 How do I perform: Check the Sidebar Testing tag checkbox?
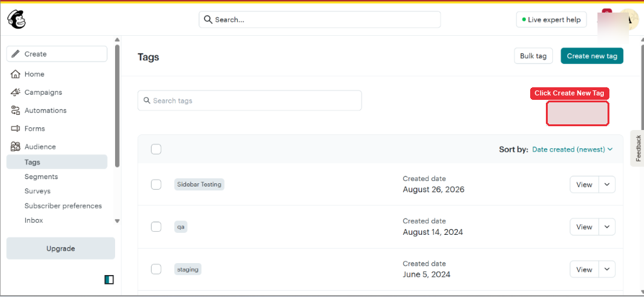click(x=156, y=185)
